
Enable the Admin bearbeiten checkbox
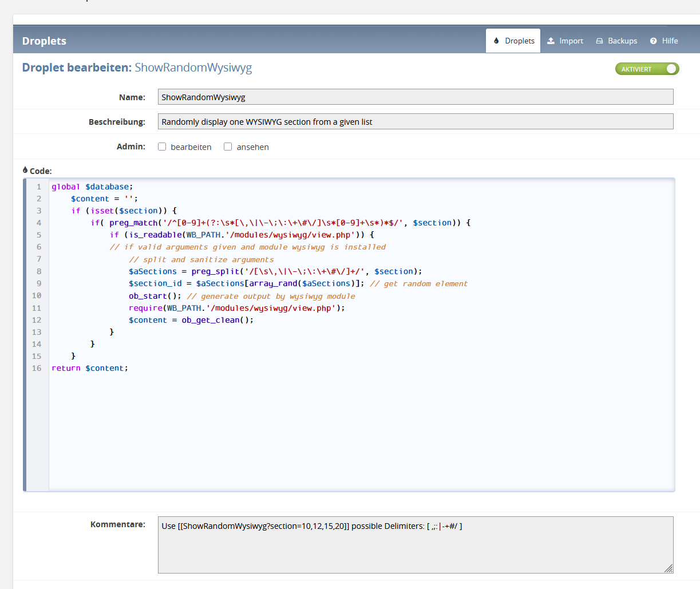(x=162, y=147)
